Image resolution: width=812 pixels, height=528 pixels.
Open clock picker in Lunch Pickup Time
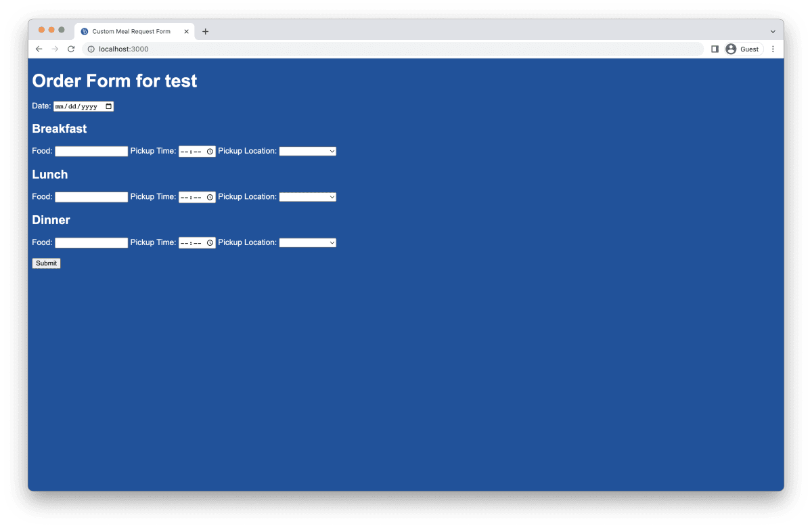210,197
